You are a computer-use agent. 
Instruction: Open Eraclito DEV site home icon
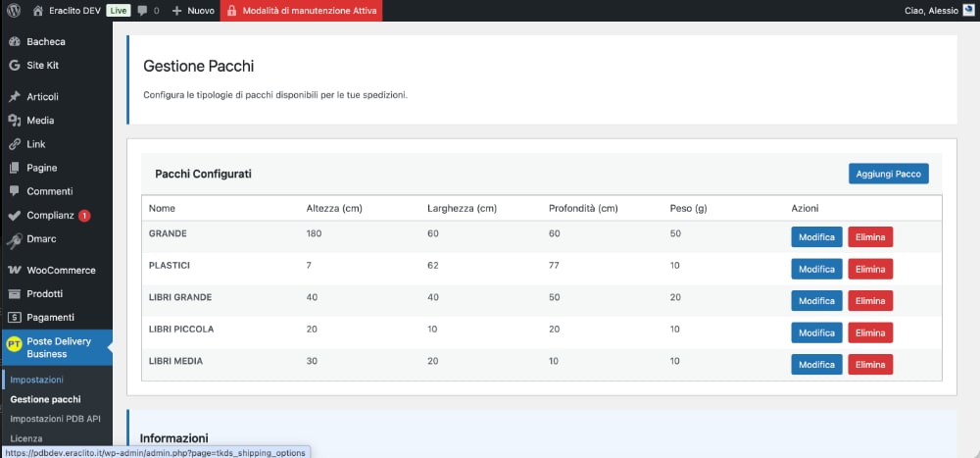pyautogui.click(x=38, y=11)
